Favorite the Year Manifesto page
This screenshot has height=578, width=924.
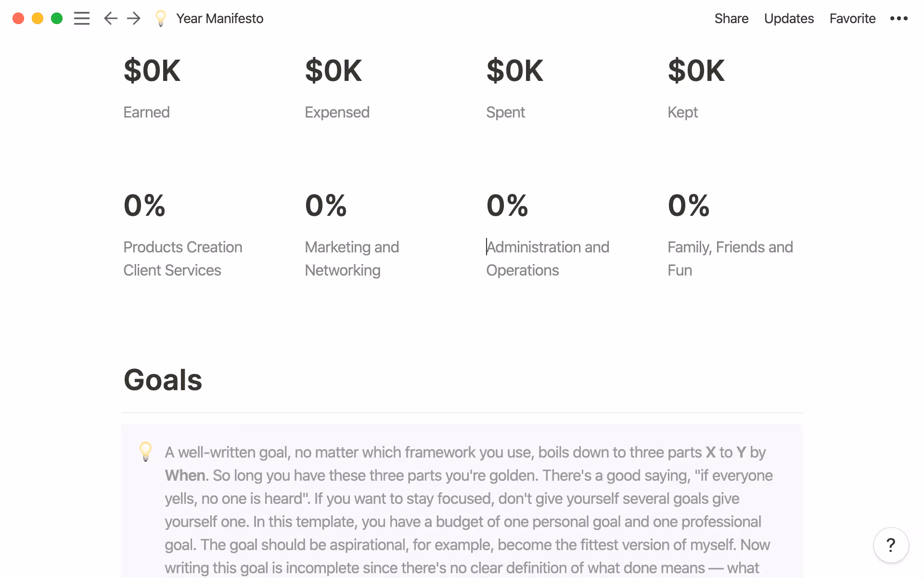[852, 18]
